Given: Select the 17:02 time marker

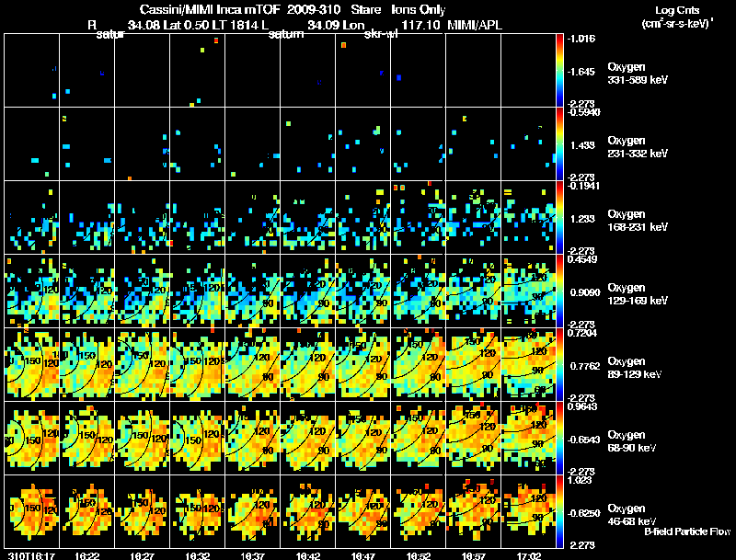Looking at the screenshot, I should 528,555.
